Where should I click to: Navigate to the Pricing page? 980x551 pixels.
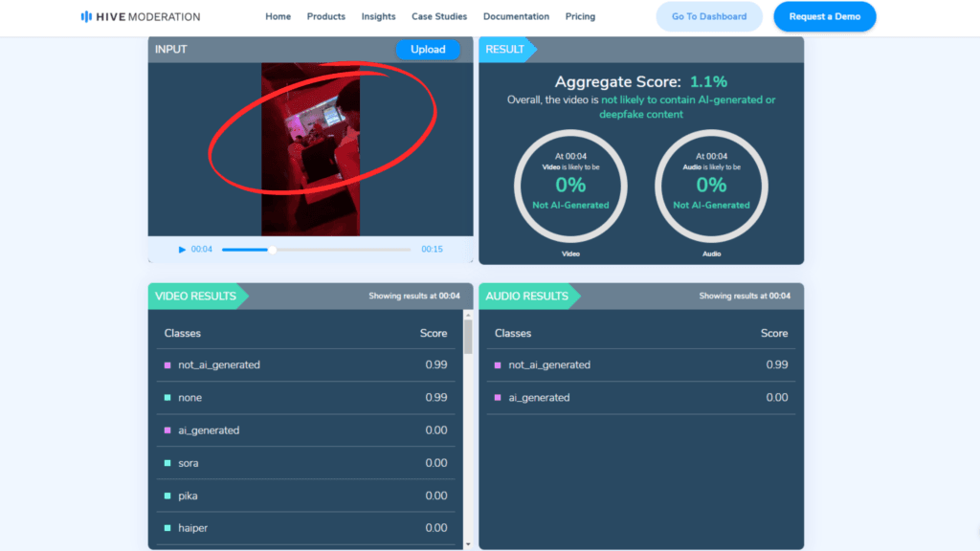(580, 16)
